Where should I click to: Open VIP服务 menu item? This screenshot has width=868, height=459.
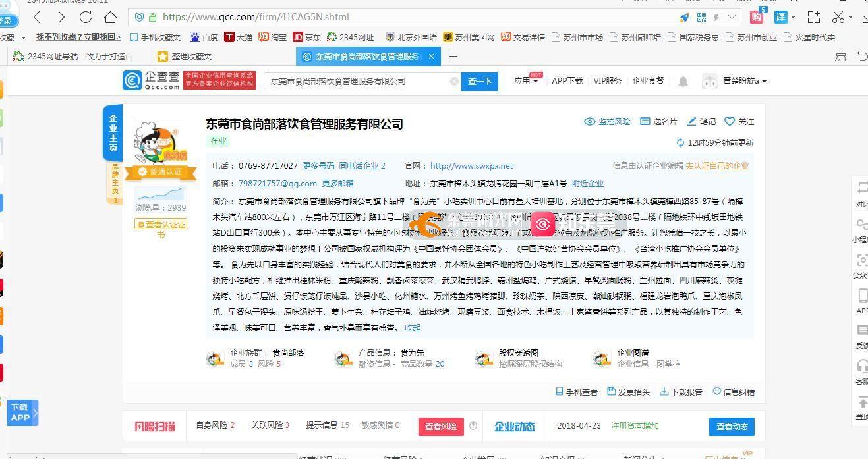608,81
